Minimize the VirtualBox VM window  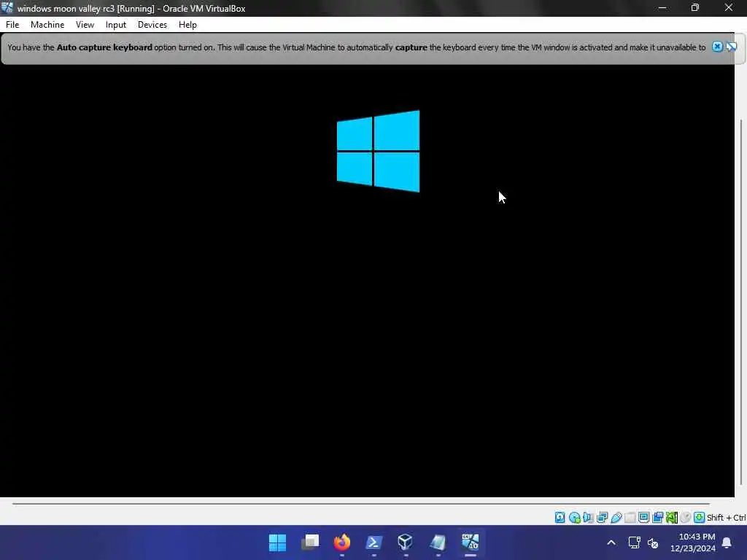coord(662,7)
